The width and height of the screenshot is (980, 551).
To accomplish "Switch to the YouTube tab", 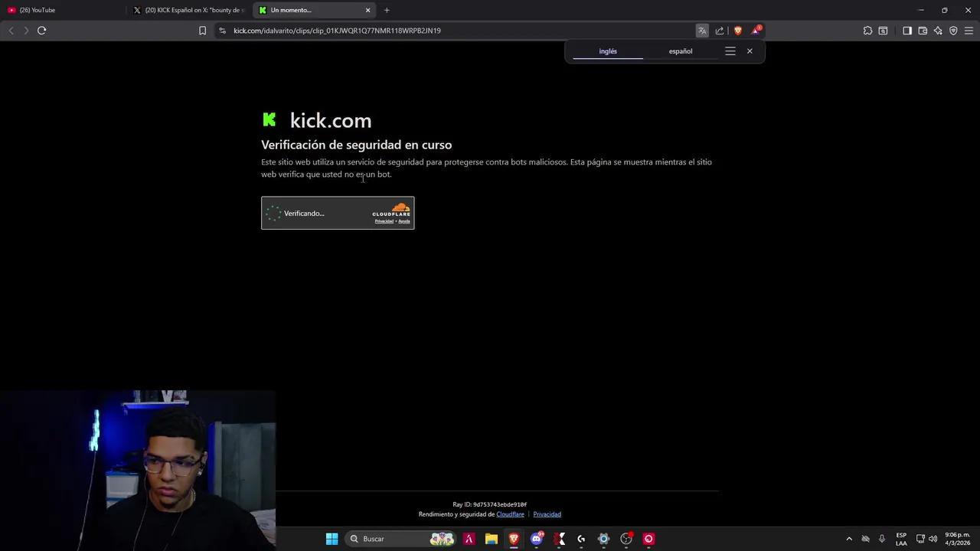I will 61,10.
